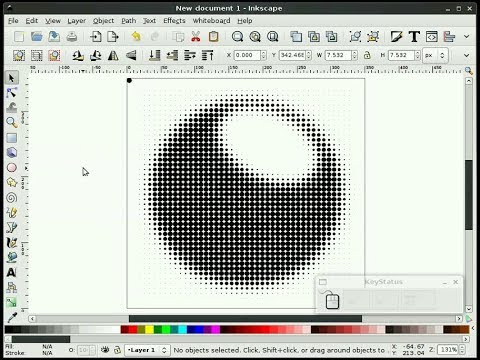Viewport: 480px width, 360px height.
Task: Open the Help menu
Action: 245,21
